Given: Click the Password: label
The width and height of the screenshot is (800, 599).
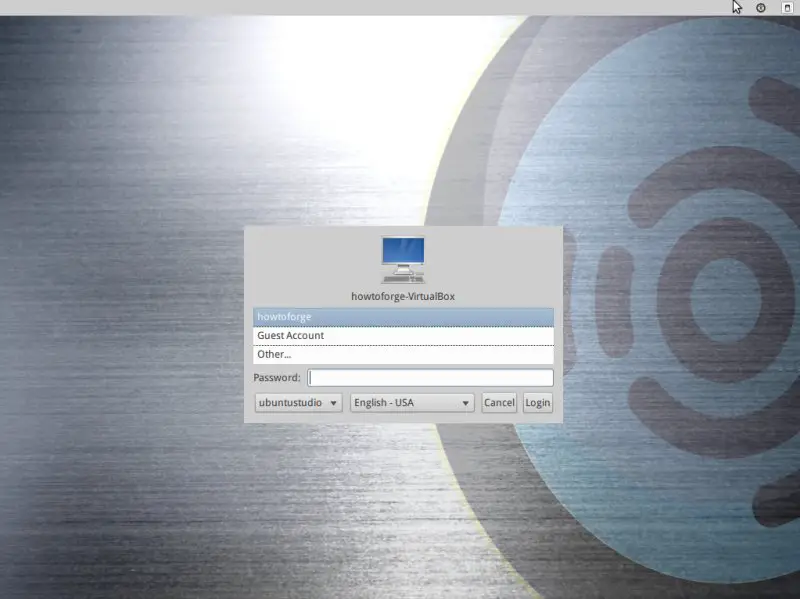Looking at the screenshot, I should [x=277, y=378].
